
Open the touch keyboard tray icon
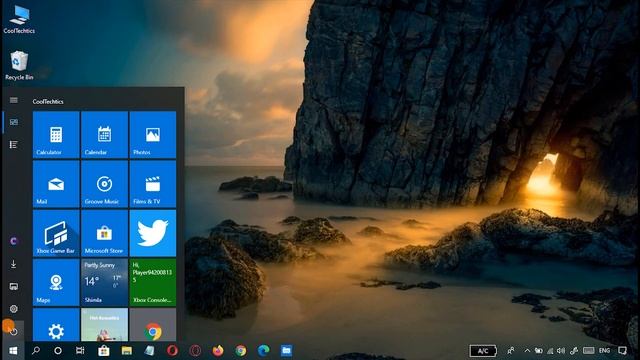(x=589, y=351)
